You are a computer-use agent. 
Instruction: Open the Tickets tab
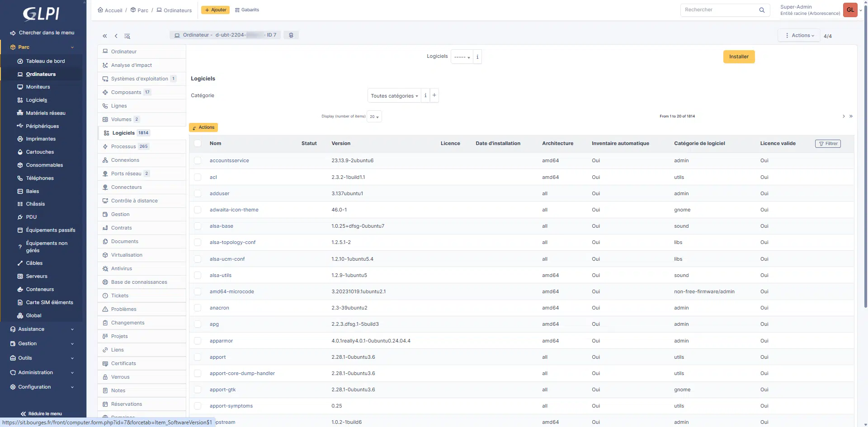(142, 296)
